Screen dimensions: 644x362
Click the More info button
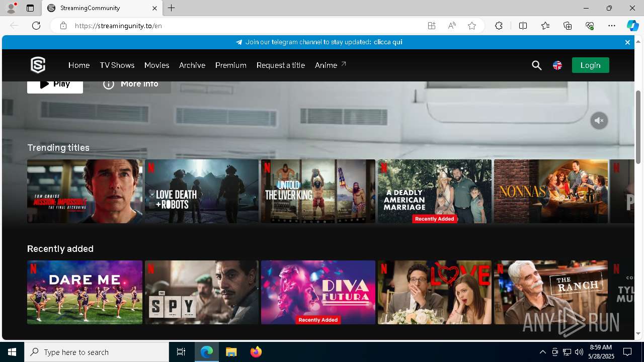[130, 87]
